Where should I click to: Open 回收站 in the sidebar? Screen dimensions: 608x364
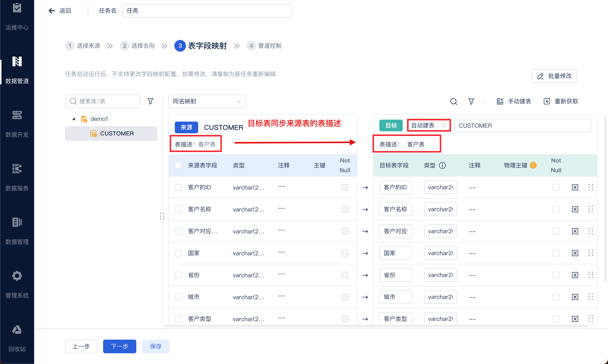coord(17,338)
